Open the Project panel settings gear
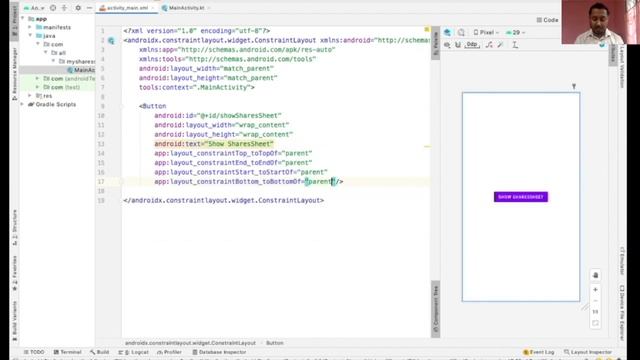This screenshot has width=640, height=360. pyautogui.click(x=78, y=8)
